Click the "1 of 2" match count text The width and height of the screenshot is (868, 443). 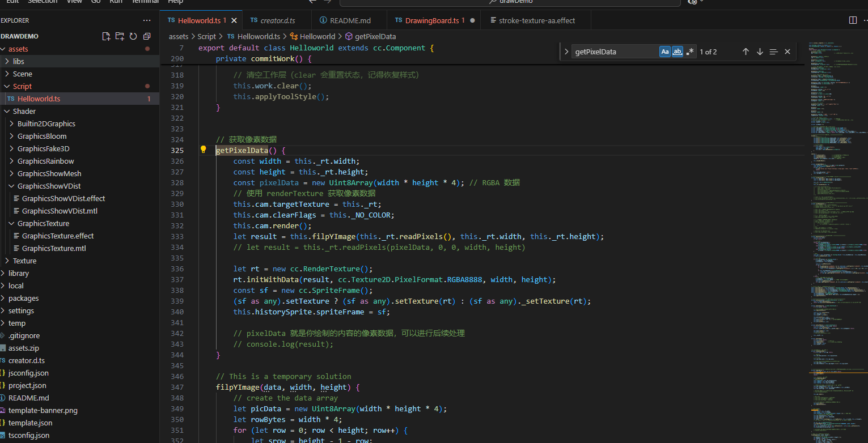tap(708, 52)
